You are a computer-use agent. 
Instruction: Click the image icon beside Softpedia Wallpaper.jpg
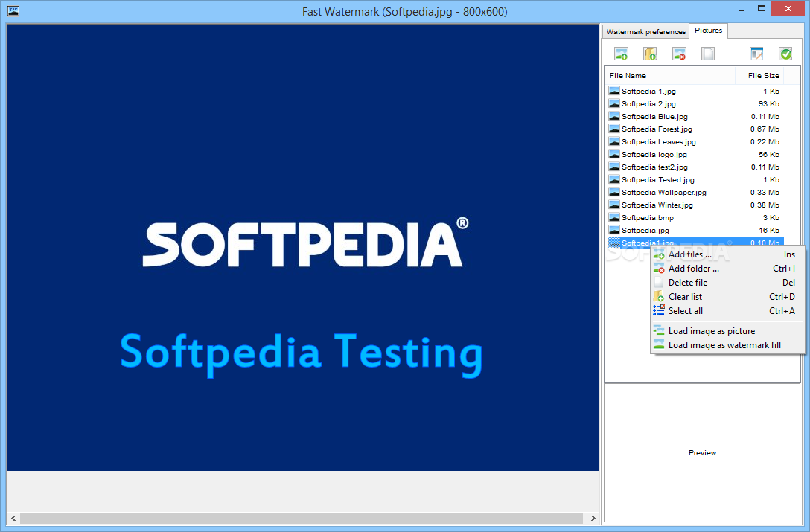tap(614, 192)
